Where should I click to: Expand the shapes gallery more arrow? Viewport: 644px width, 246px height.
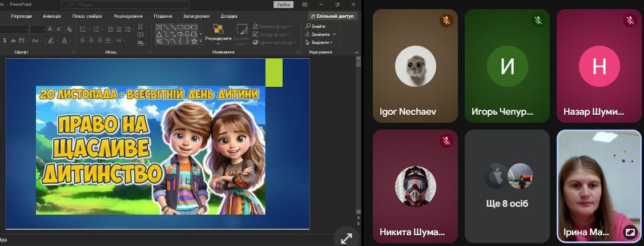coord(200,41)
